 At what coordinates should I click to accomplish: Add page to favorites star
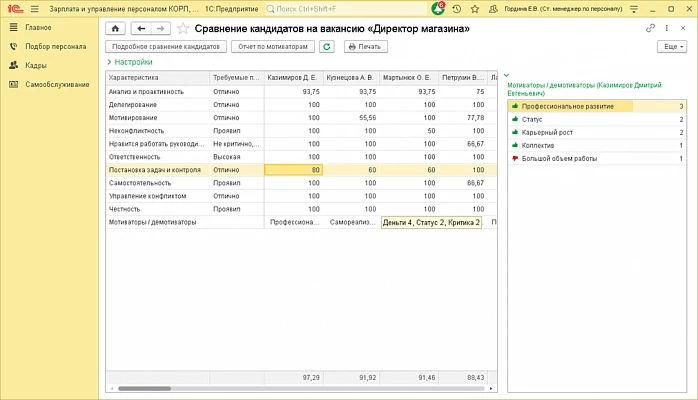pos(183,29)
